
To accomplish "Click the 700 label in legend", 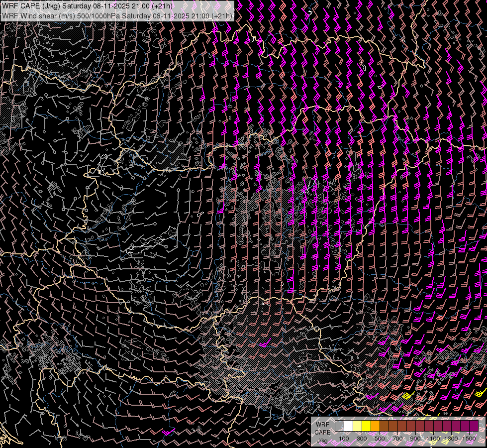I will pyautogui.click(x=397, y=439).
